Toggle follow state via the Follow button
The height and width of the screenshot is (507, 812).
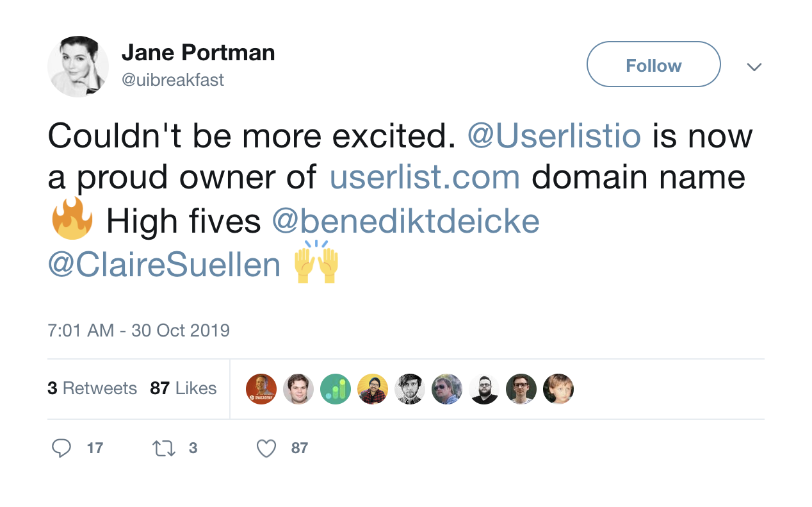(x=653, y=64)
